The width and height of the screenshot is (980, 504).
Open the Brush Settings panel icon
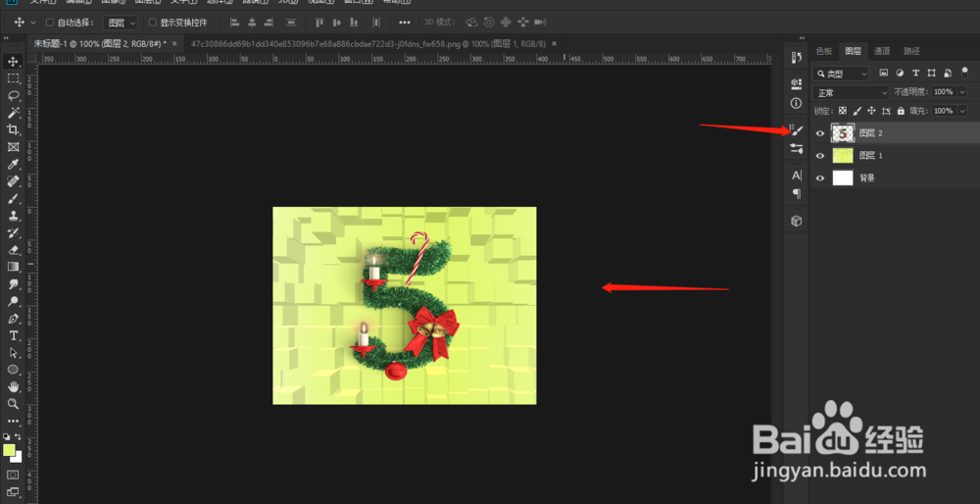[x=796, y=130]
